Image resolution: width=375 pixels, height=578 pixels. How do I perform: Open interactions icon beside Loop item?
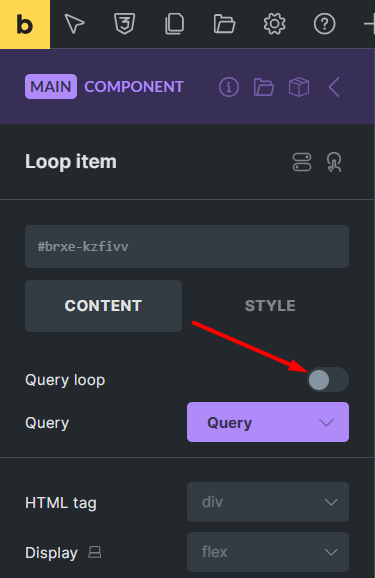point(334,162)
